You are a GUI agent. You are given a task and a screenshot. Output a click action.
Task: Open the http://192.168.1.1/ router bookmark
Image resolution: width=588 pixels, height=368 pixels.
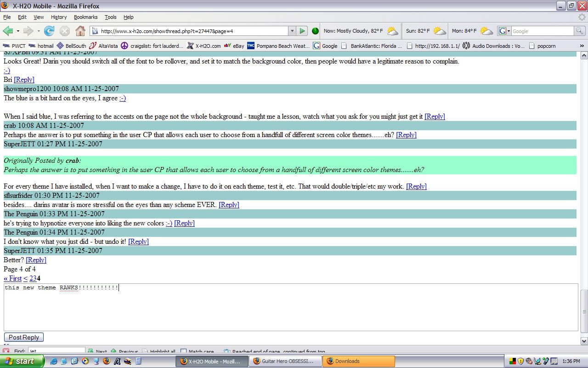433,46
